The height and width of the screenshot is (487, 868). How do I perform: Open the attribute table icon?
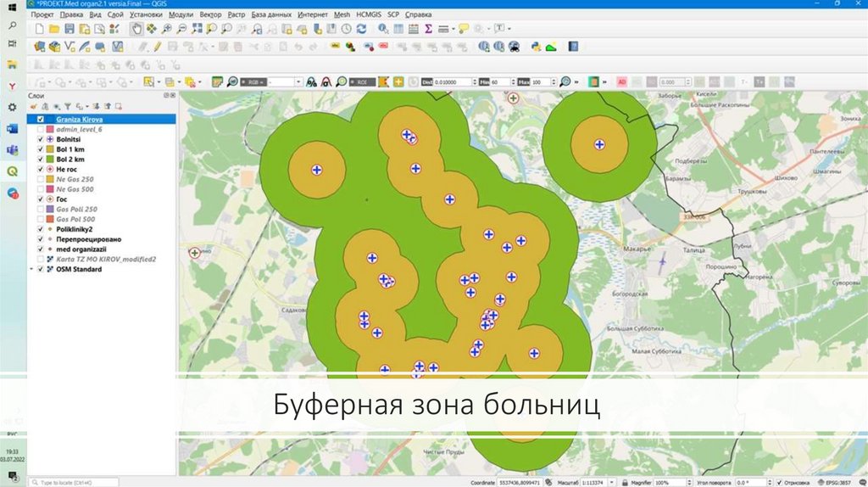(398, 29)
